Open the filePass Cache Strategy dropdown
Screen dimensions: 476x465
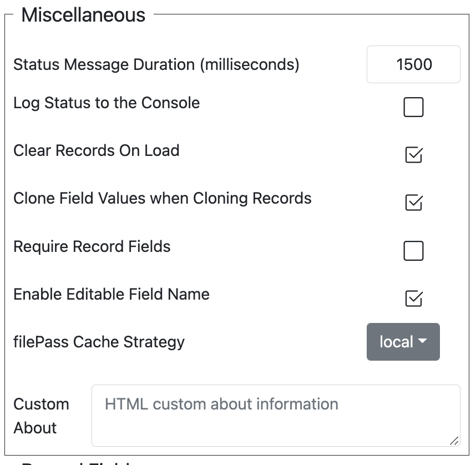pyautogui.click(x=403, y=342)
